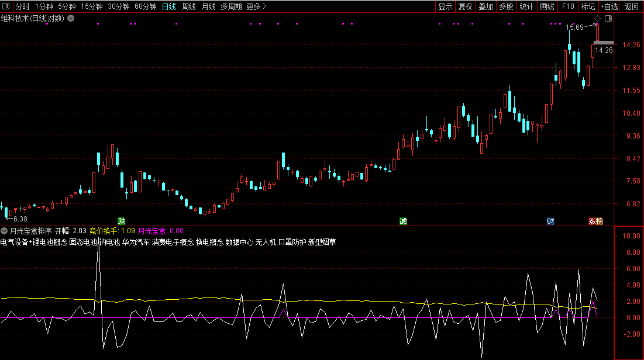This screenshot has width=644, height=360.
Task: Click the yellow 竞价换手: 1.09 value
Action: coord(112,231)
